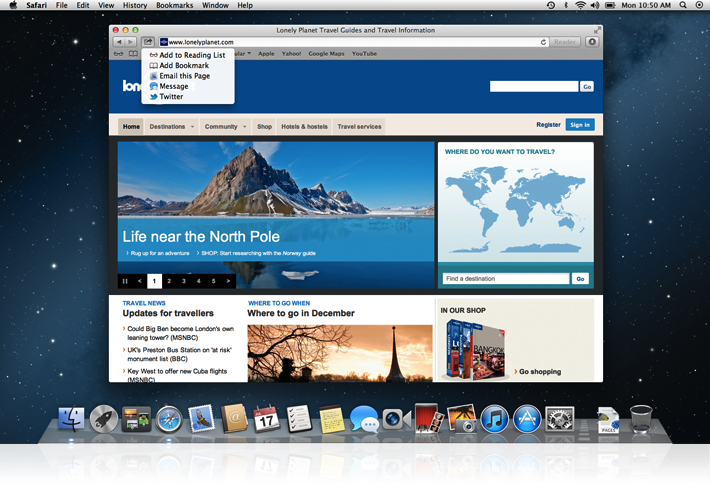Go back with the Safari back arrow
The image size is (710, 484).
[119, 42]
